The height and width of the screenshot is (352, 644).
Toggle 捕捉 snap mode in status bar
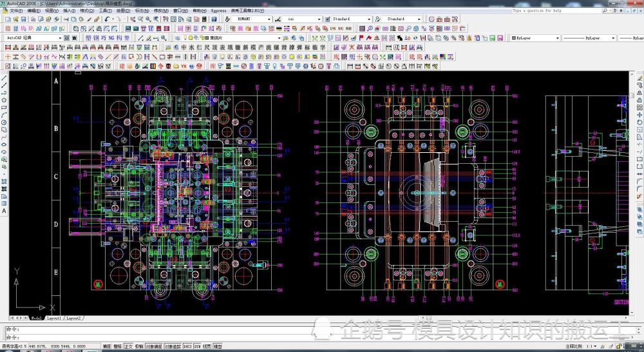107,347
